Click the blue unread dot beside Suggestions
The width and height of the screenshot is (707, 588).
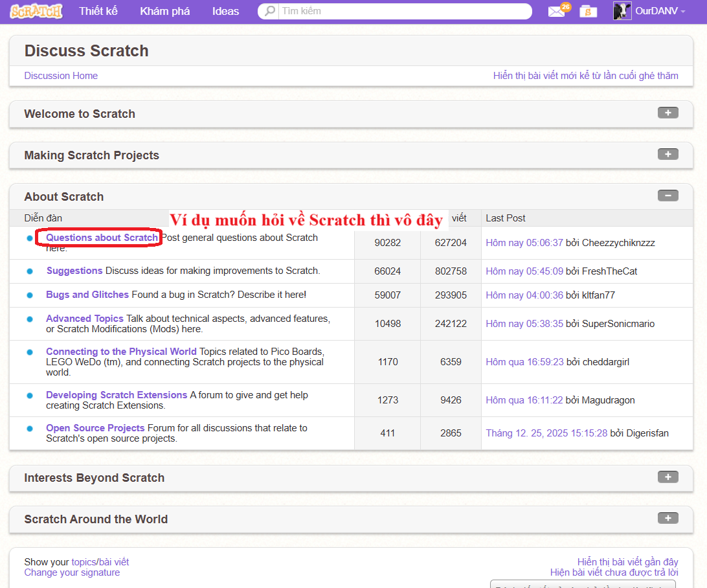[28, 271]
